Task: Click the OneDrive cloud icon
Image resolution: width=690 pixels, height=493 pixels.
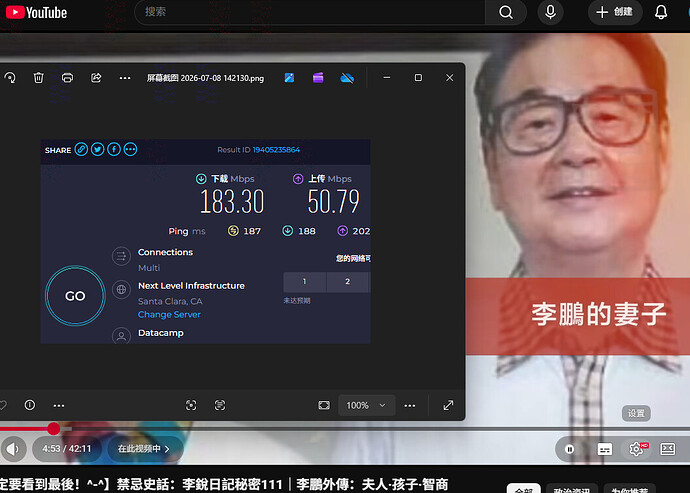Action: click(347, 78)
